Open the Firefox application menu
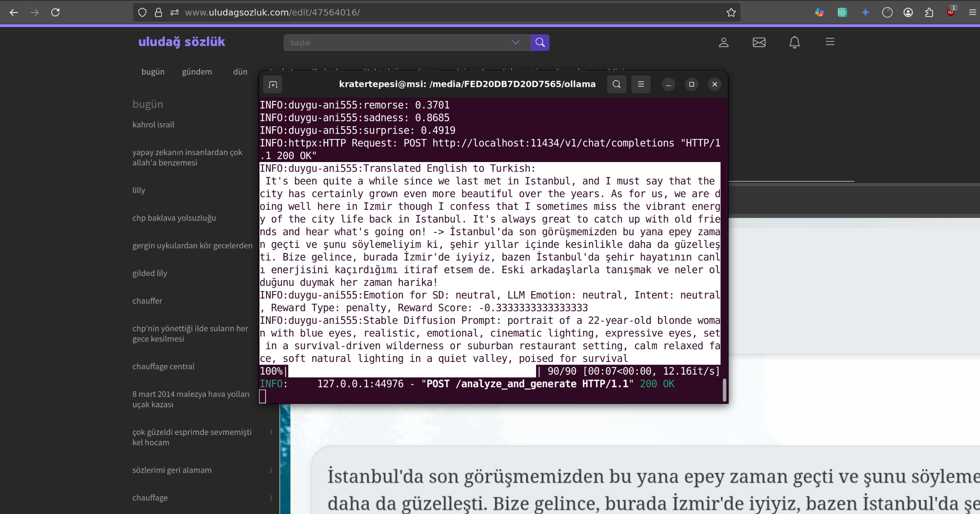This screenshot has height=514, width=980. click(972, 12)
